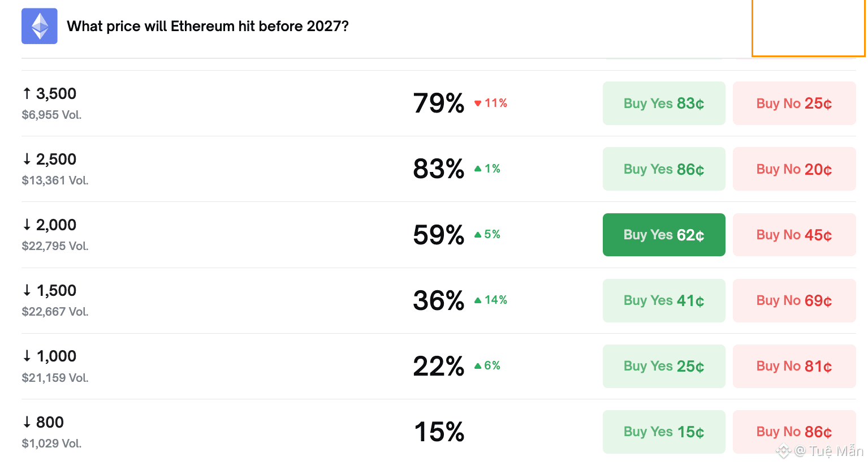Choose Buy Yes 25¢ for 1,000

pyautogui.click(x=663, y=366)
